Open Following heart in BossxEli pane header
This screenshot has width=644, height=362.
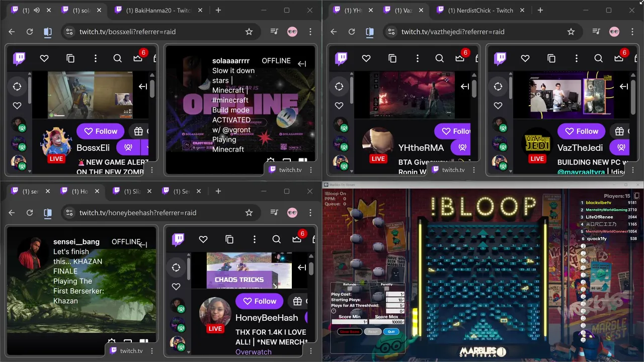point(44,59)
